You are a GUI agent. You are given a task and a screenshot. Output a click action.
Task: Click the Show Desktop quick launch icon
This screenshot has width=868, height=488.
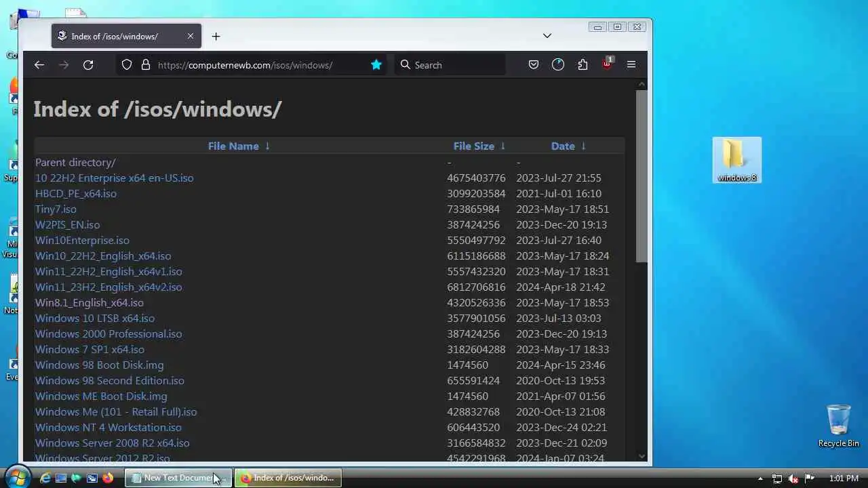[60, 478]
